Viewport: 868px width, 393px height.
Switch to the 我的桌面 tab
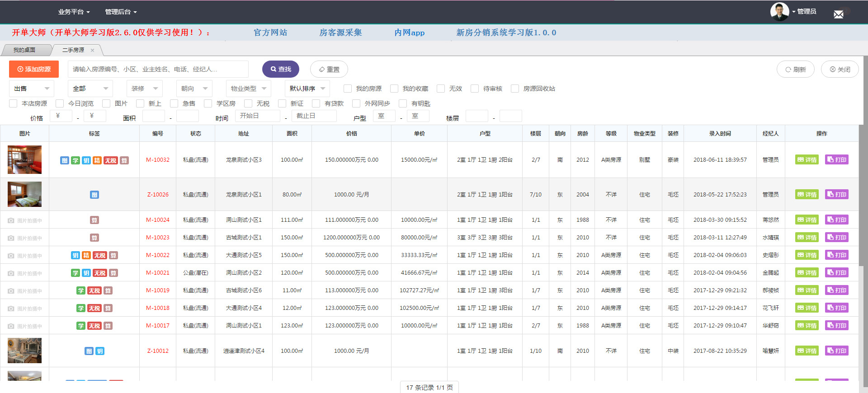[x=24, y=50]
